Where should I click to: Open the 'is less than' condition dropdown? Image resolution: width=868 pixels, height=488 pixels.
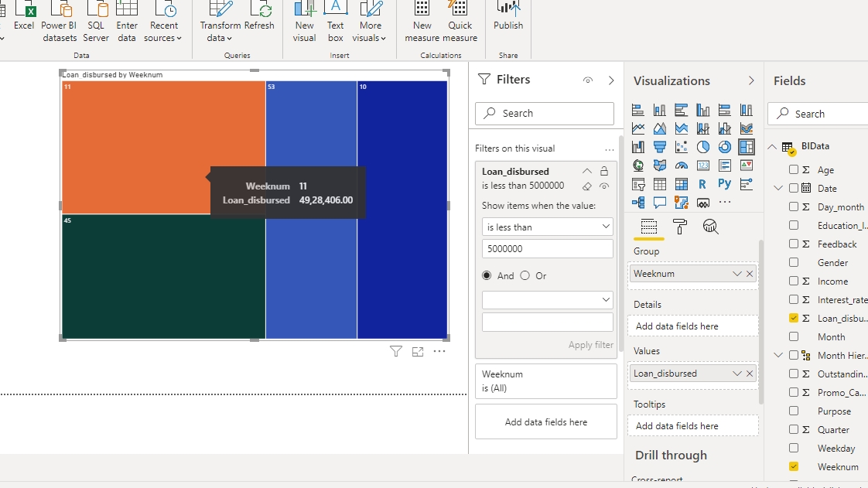(x=547, y=227)
